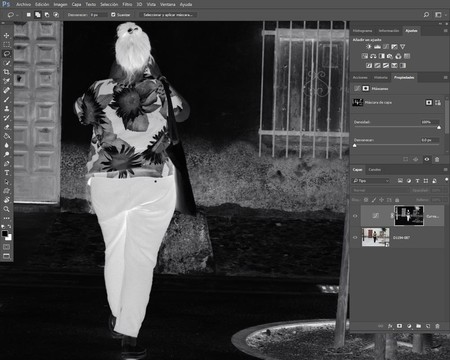Enable Add to Selection mode
The image size is (450, 360).
tap(38, 15)
